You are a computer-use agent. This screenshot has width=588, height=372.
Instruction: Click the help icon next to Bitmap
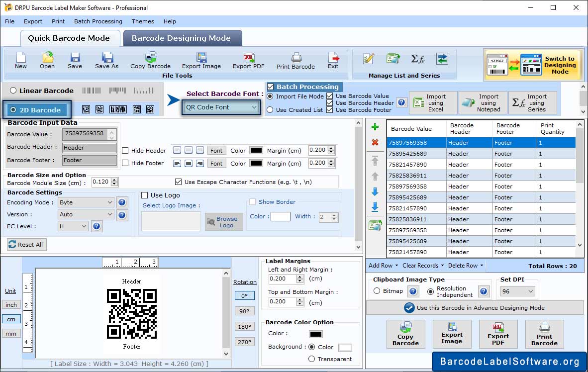coord(413,291)
